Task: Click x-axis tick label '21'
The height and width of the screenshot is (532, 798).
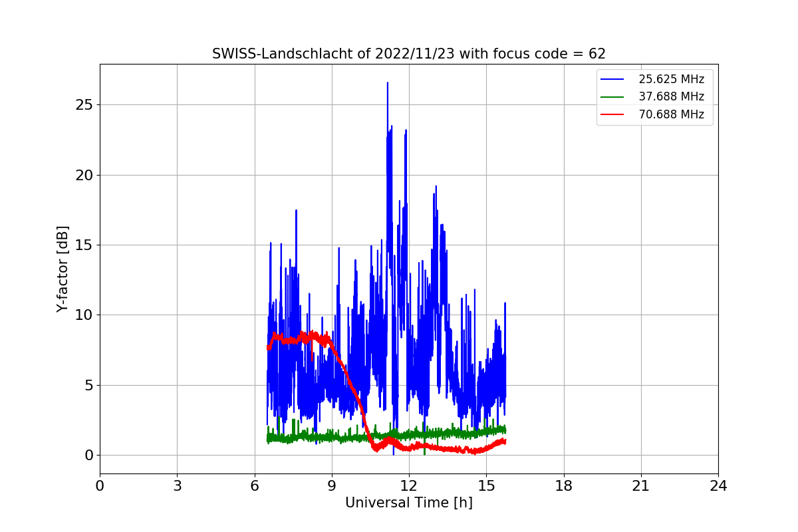Action: (641, 485)
